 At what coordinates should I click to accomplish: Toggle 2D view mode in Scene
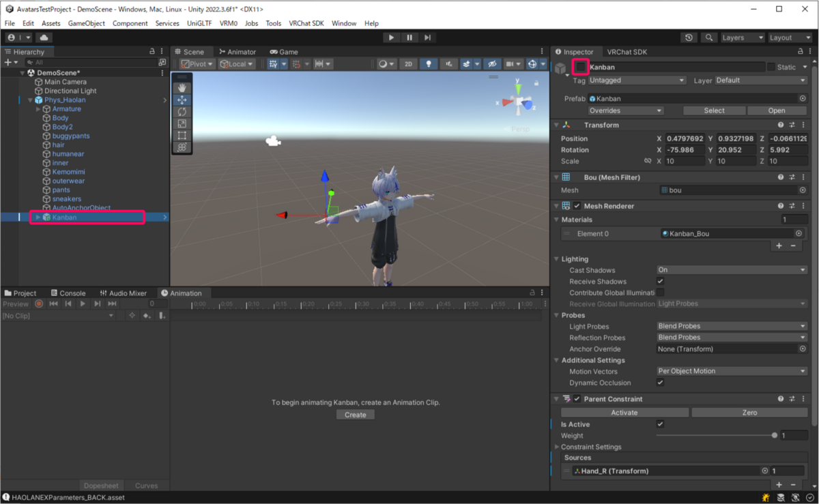click(408, 63)
